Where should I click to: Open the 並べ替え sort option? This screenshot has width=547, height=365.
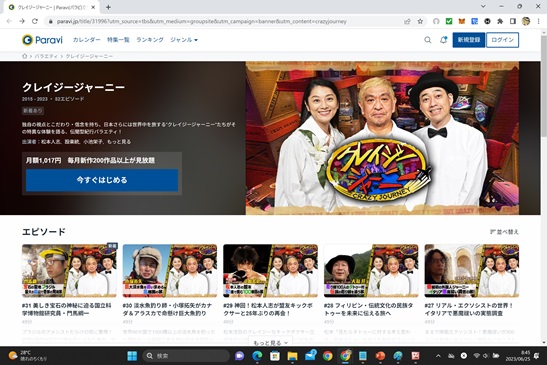504,232
